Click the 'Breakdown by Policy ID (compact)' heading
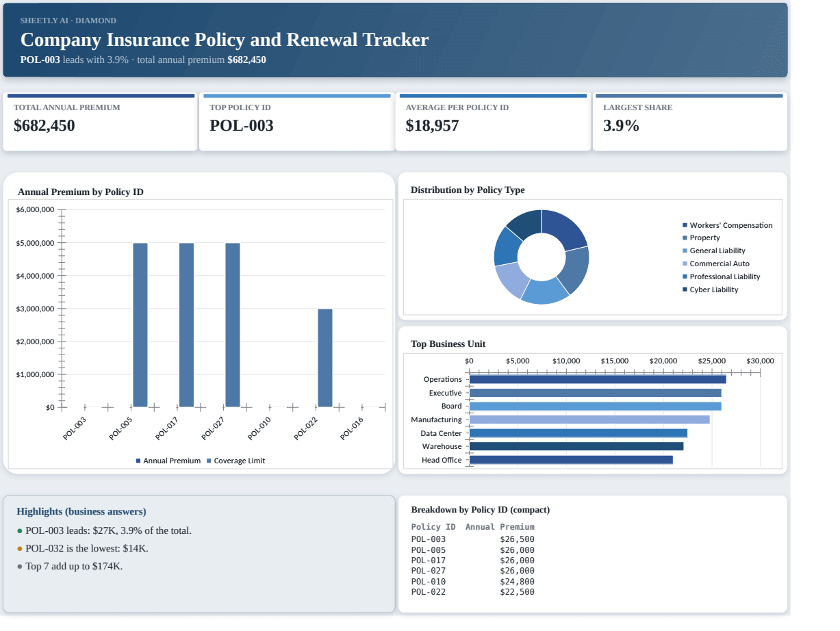 point(481,510)
